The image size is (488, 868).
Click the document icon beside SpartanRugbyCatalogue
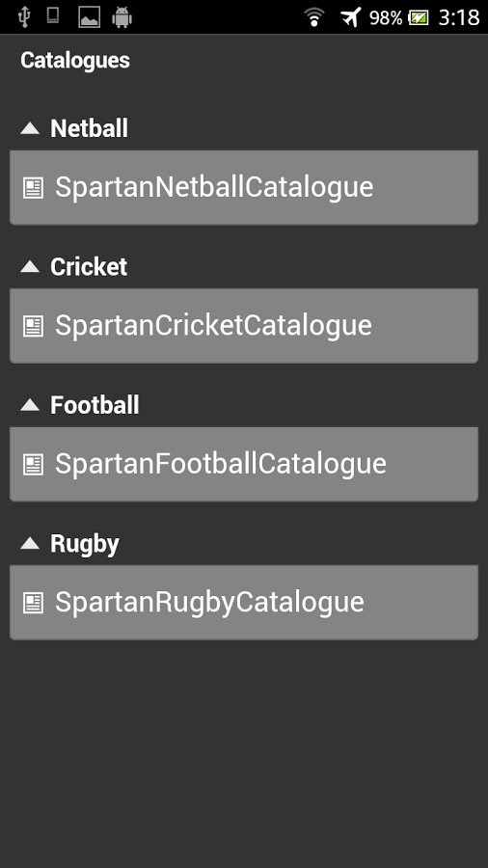pyautogui.click(x=33, y=603)
